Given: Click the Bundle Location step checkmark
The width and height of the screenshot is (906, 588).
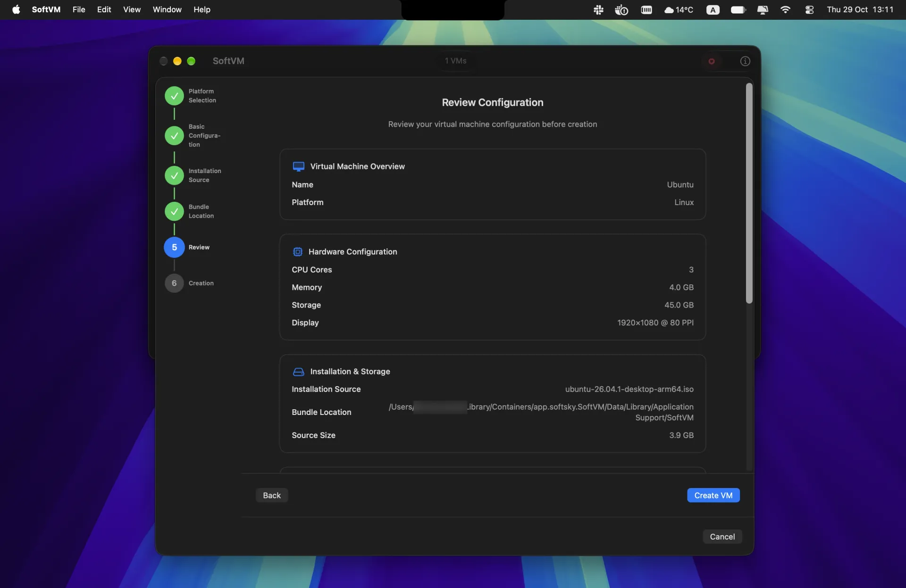Looking at the screenshot, I should coord(174,211).
